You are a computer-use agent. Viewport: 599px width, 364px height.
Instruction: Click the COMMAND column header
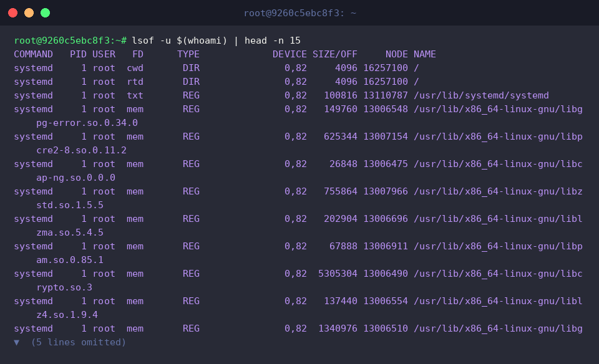click(33, 54)
